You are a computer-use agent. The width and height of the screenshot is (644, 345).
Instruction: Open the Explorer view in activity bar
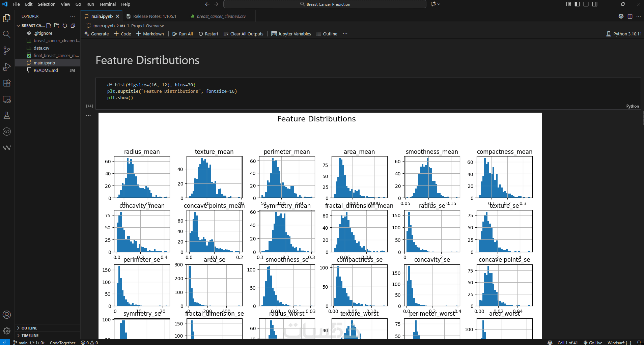point(7,18)
